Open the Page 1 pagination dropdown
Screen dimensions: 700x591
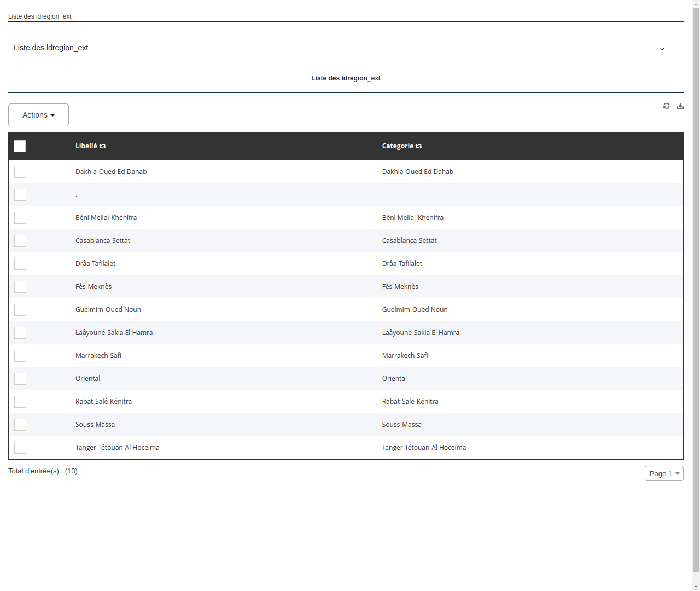tap(663, 473)
